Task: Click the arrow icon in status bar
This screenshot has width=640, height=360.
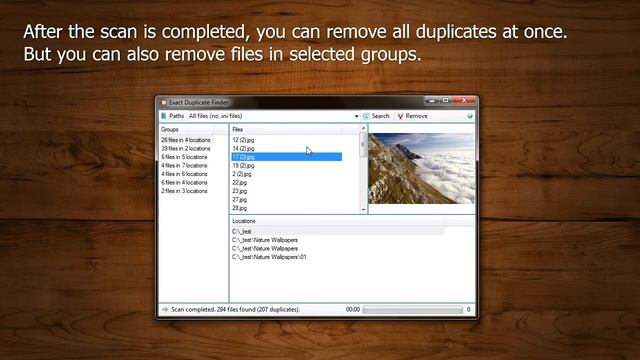Action: (165, 310)
